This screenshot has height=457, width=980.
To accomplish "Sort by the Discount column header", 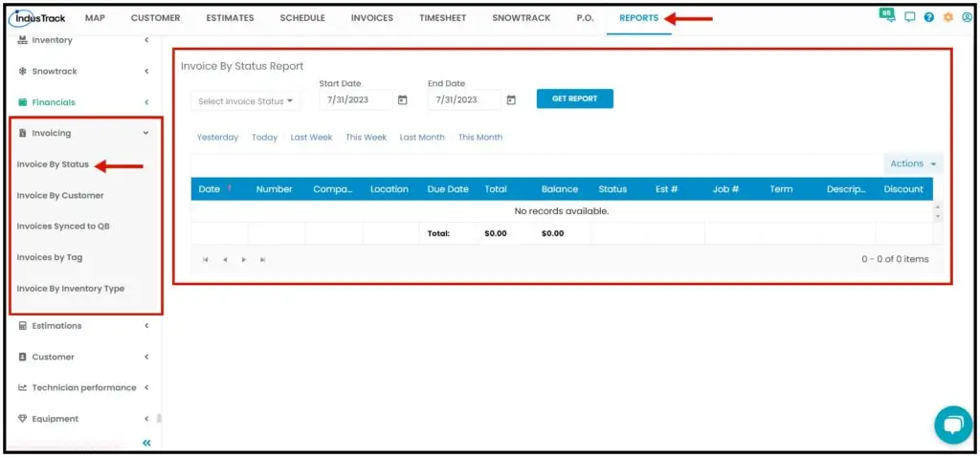I will coord(903,189).
